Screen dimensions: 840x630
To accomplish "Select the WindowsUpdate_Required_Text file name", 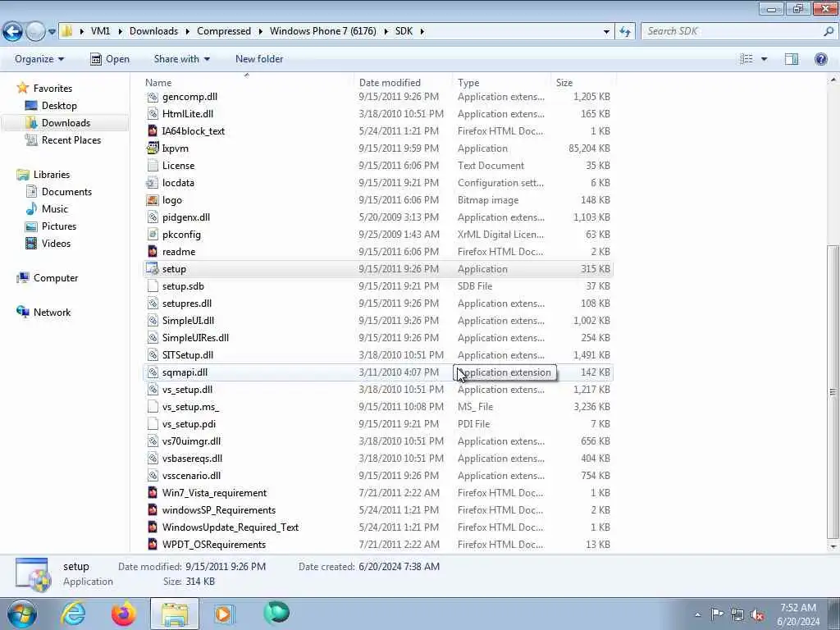I will (231, 527).
